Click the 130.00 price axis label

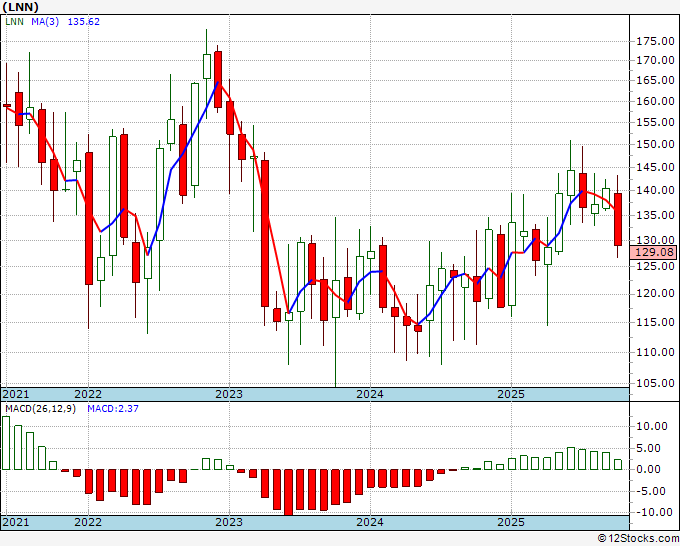(655, 240)
